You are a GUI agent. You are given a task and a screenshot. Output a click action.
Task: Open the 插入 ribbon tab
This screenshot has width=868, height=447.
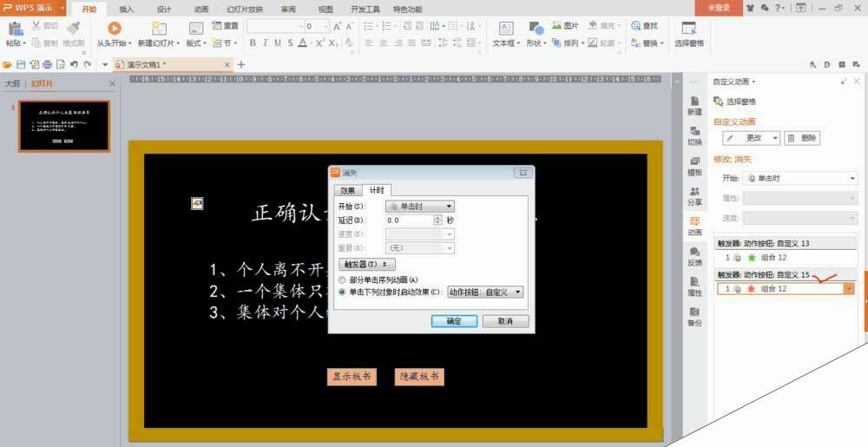[x=126, y=10]
